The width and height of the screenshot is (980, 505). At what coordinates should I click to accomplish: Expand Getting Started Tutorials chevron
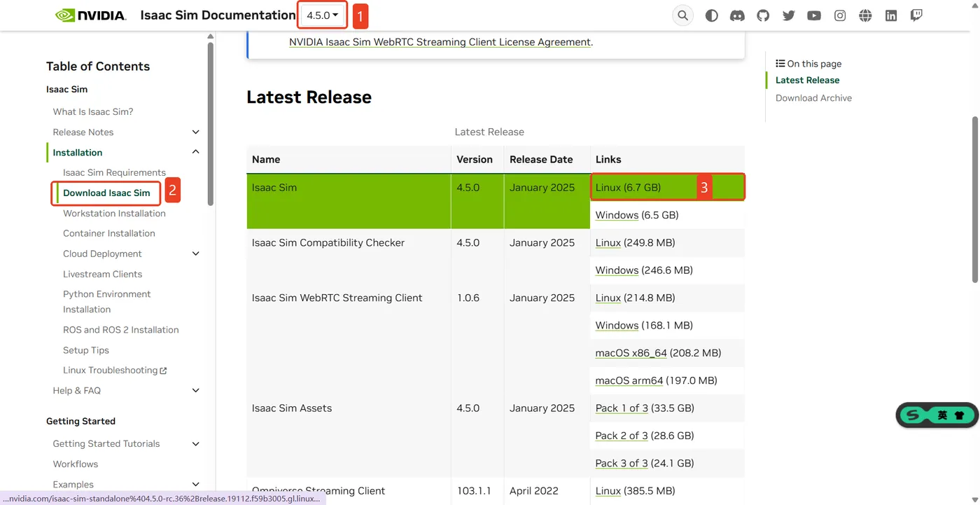coord(196,443)
